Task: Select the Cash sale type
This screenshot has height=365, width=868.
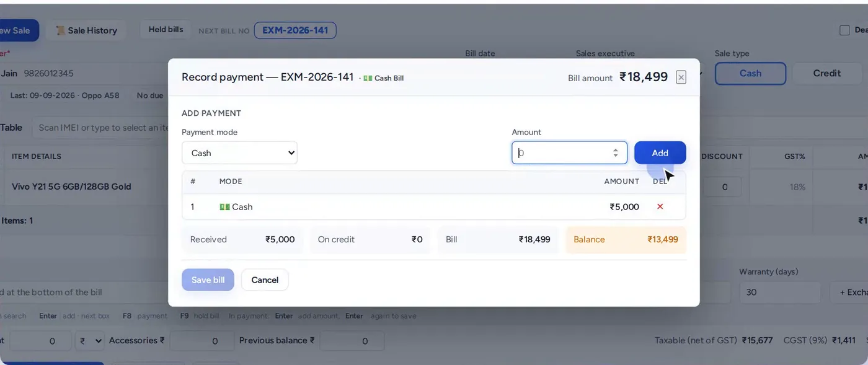Action: pyautogui.click(x=750, y=73)
